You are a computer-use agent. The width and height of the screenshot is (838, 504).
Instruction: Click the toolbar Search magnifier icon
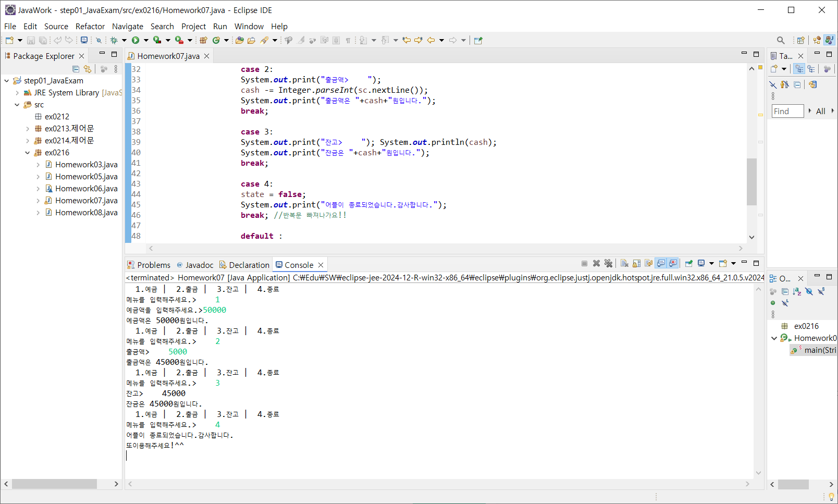tap(781, 40)
